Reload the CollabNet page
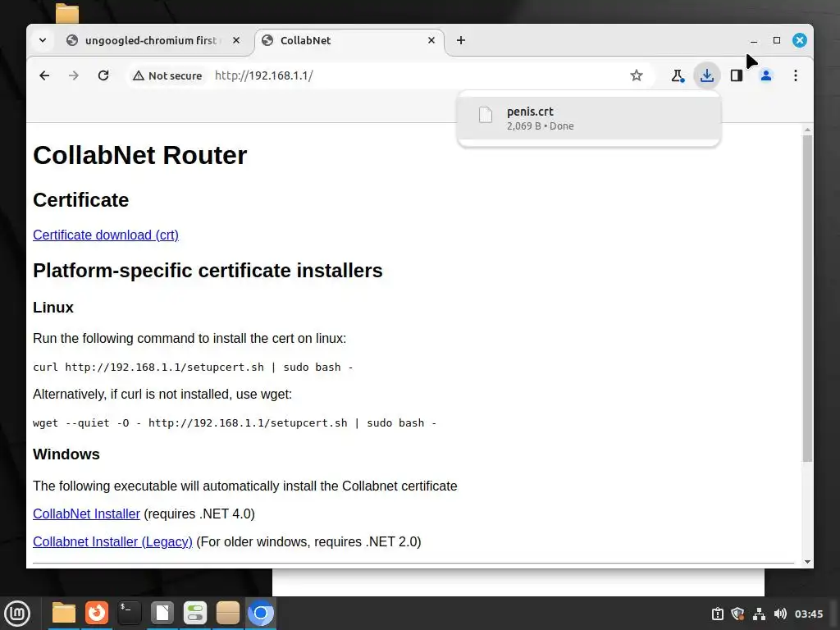The height and width of the screenshot is (630, 840). (x=103, y=75)
